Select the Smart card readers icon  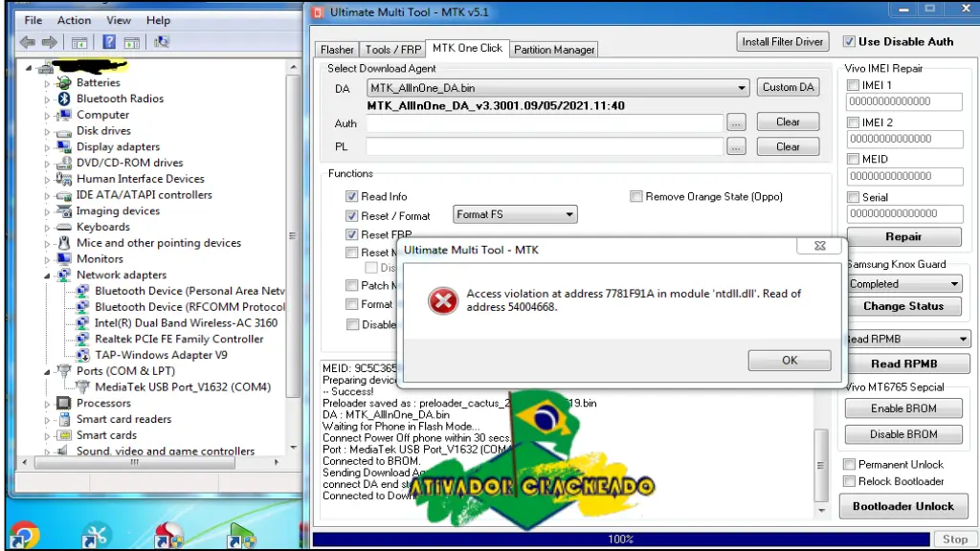63,419
